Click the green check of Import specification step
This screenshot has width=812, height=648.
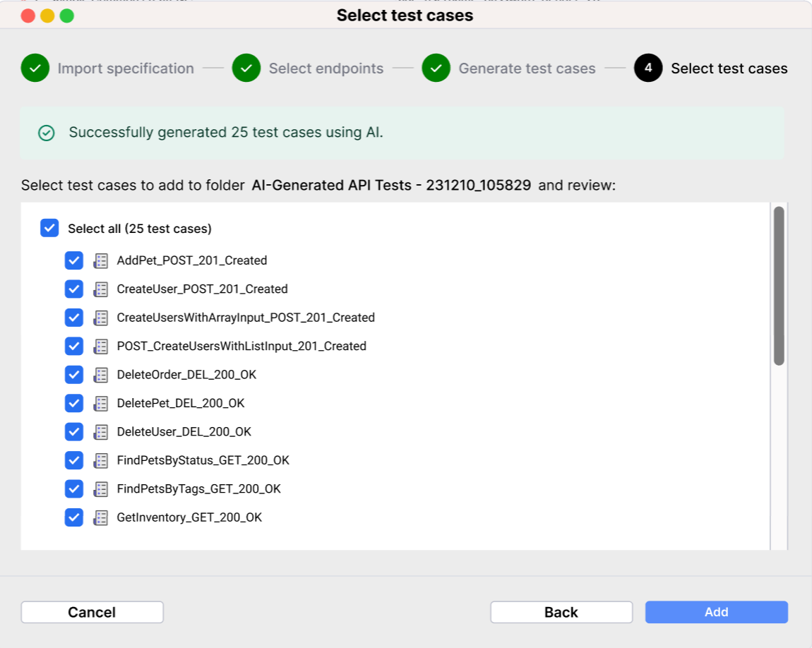click(x=35, y=68)
